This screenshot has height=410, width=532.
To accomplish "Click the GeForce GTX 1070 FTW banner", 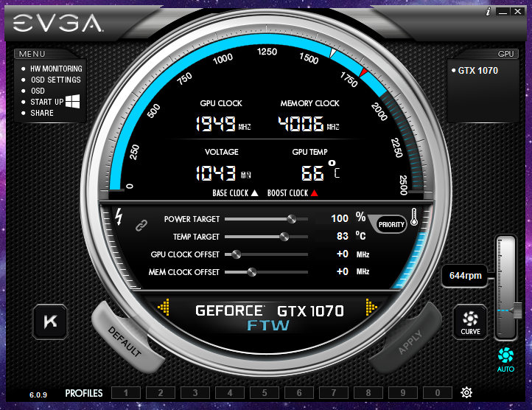I will point(270,316).
